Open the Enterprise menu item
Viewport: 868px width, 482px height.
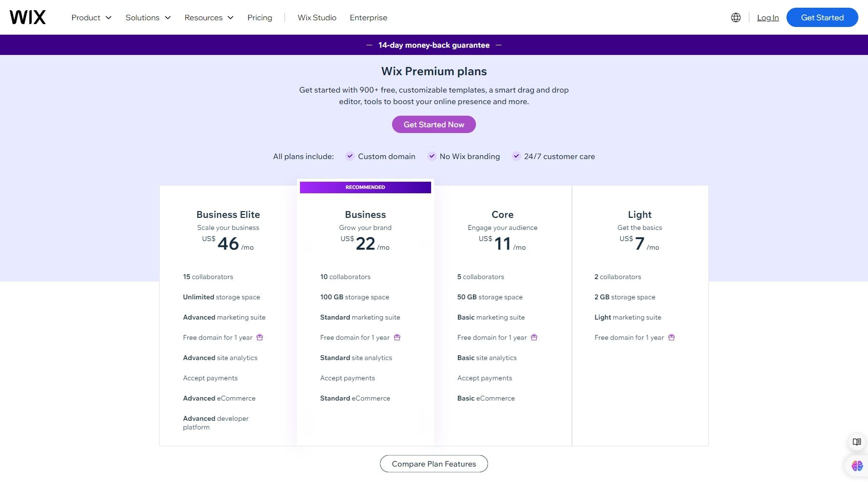368,17
